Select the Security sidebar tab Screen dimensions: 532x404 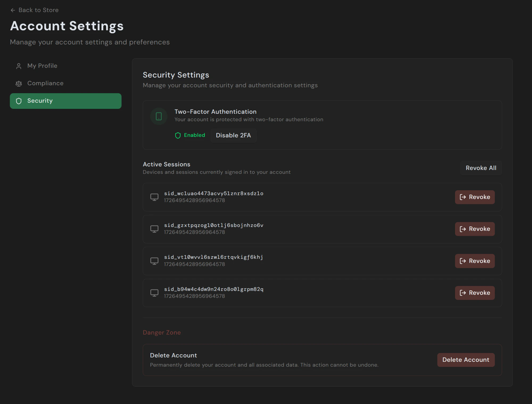coord(65,101)
